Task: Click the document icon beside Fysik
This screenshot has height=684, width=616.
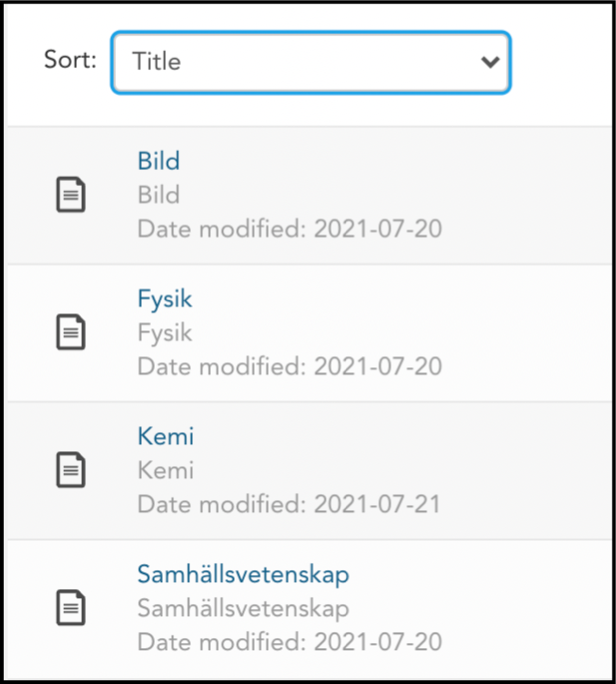Action: tap(71, 332)
